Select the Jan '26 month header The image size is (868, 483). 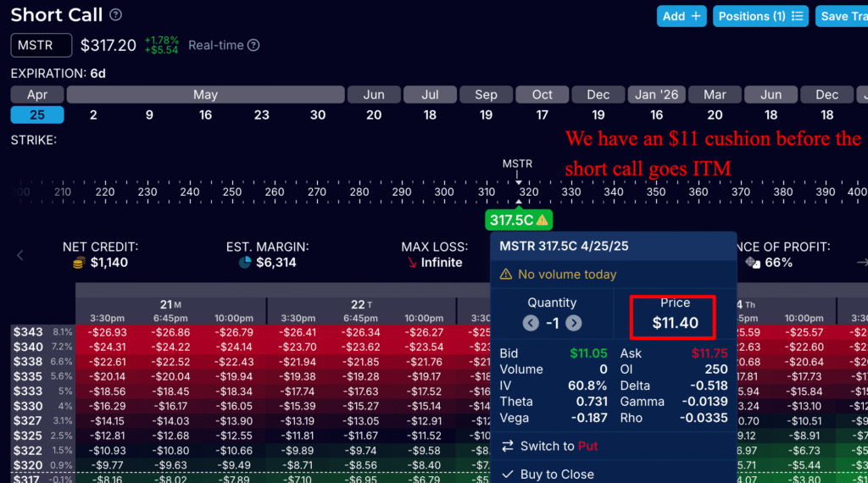[x=657, y=95]
